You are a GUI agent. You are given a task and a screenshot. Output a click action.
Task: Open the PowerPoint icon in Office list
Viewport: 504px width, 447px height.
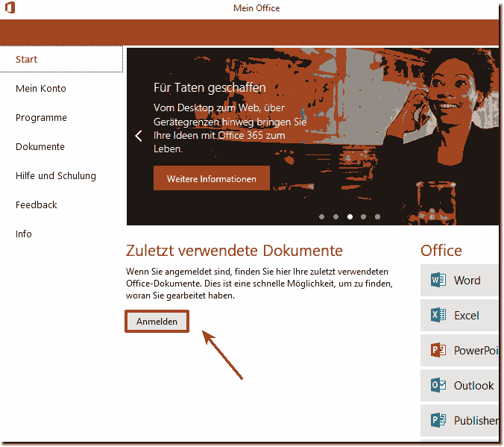438,350
